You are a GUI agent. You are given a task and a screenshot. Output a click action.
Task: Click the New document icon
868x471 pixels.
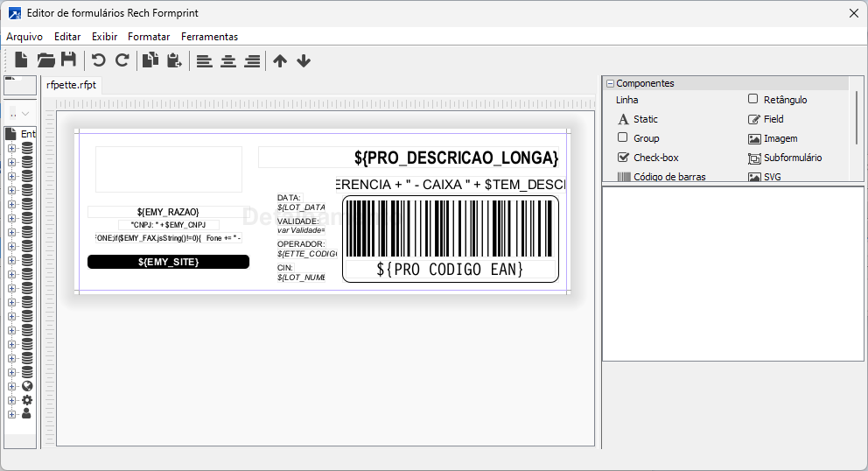22,60
